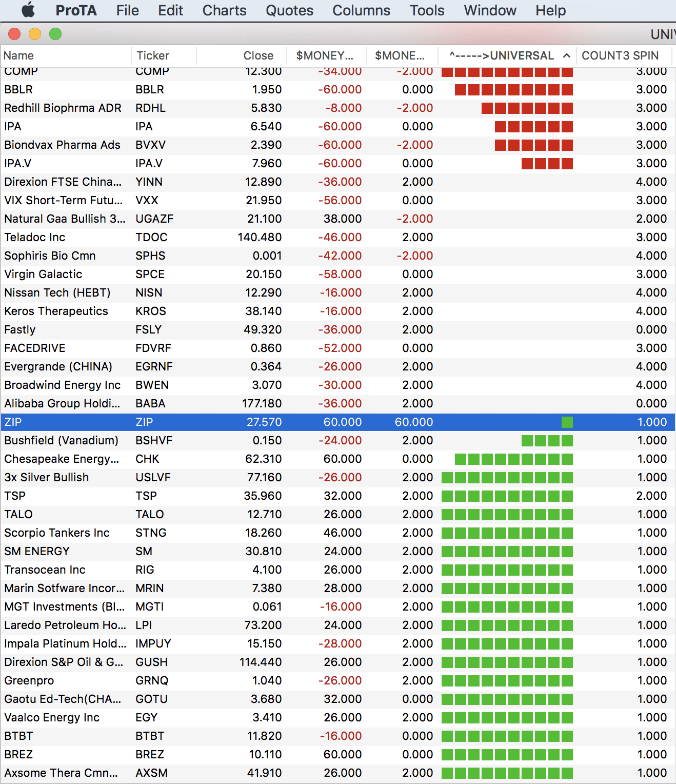Screen dimensions: 676x784
Task: Select Virgin Galactic in the list
Action: click(43, 274)
